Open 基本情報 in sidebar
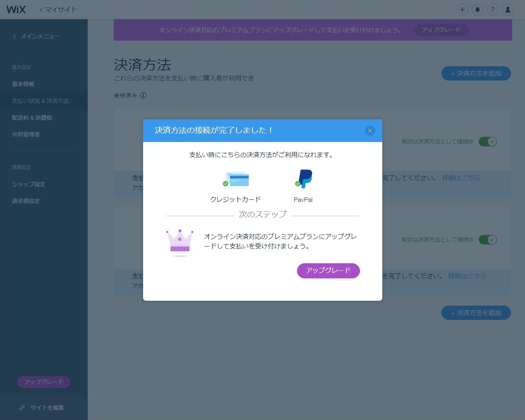The height and width of the screenshot is (420, 525). [23, 84]
